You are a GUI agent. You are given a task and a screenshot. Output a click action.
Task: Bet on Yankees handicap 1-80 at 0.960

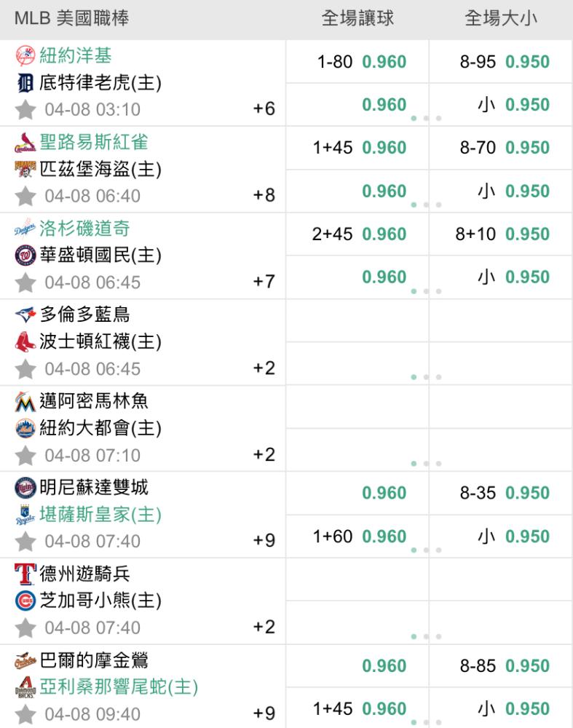click(362, 62)
